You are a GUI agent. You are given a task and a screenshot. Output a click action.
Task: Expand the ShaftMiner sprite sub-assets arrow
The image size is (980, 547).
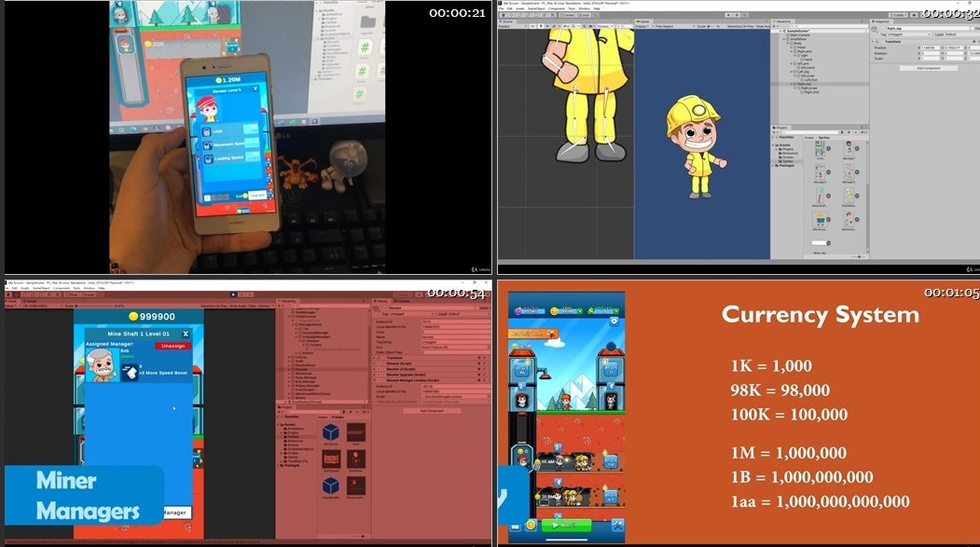click(x=858, y=196)
